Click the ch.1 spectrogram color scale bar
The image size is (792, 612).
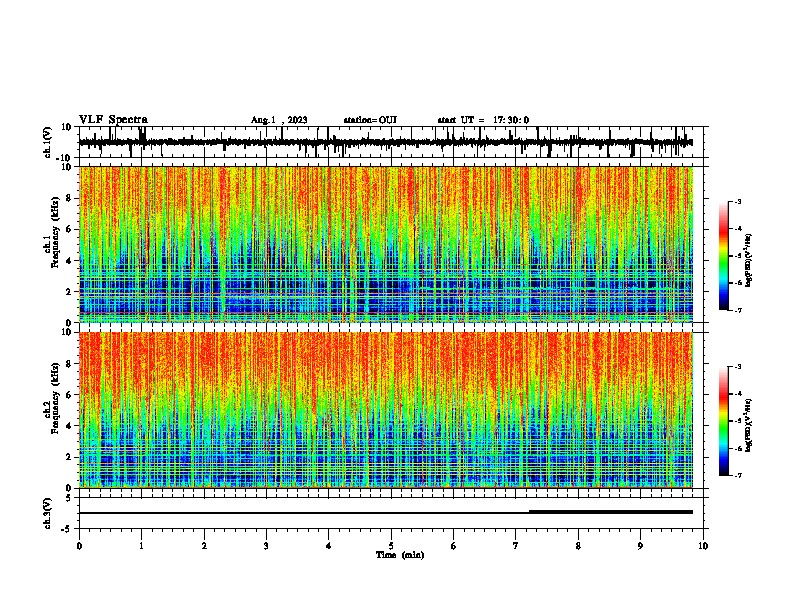(724, 256)
